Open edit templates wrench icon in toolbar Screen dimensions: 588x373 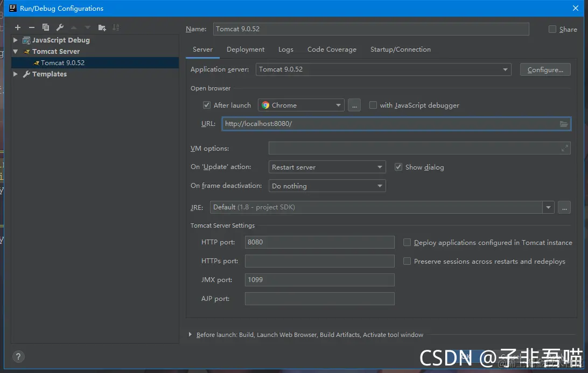[60, 27]
